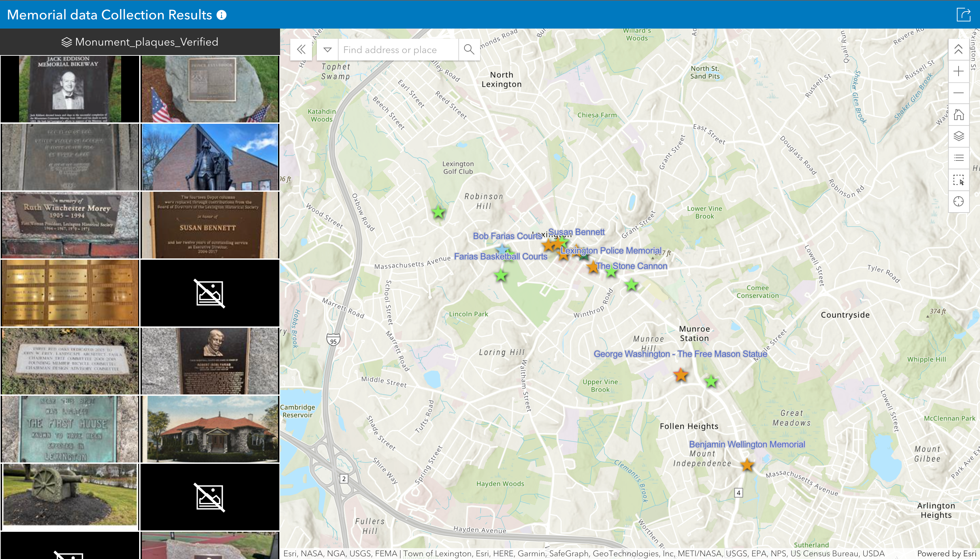Open the gold name plates thumbnail

coord(70,293)
